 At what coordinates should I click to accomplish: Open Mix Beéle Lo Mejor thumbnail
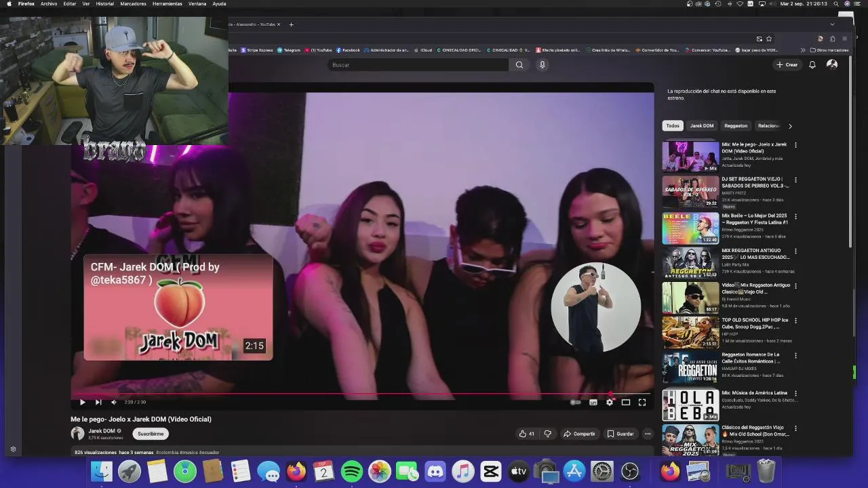pos(690,228)
